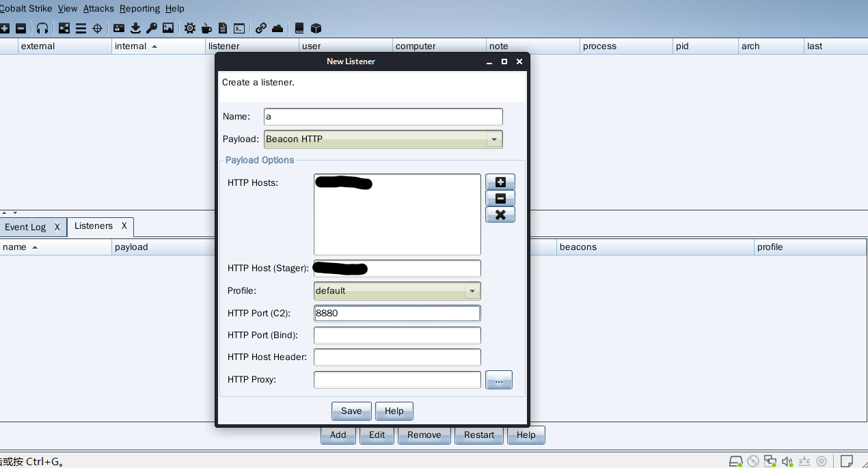The image size is (868, 468).
Task: Open the Help menu in menu bar
Action: click(x=175, y=9)
